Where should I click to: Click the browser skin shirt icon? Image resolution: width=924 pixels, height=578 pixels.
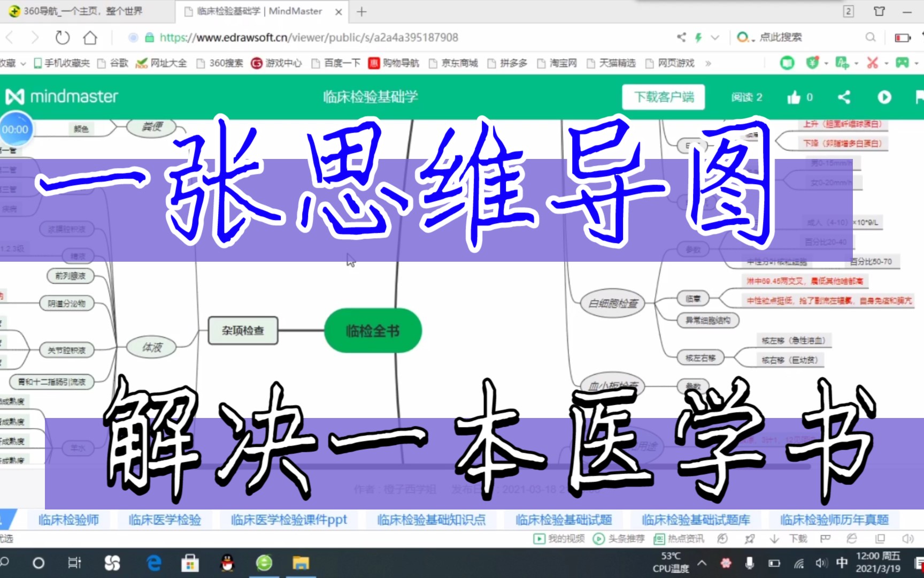(x=879, y=11)
